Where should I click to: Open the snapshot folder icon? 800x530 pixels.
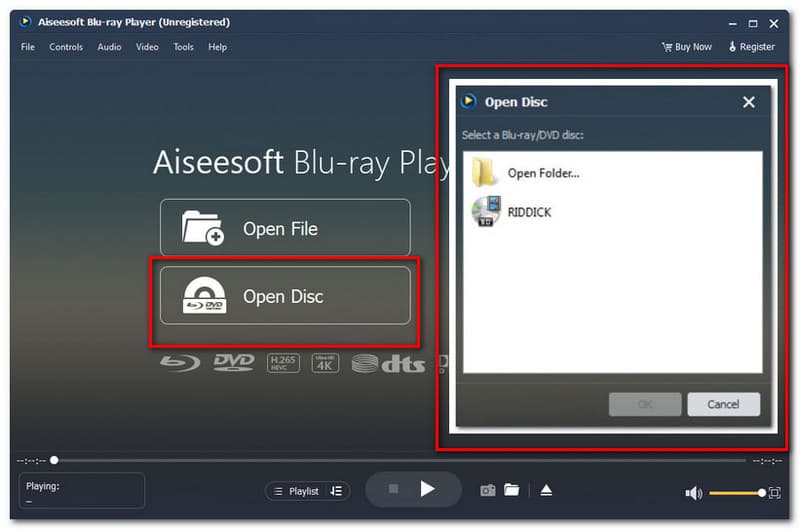coord(511,490)
